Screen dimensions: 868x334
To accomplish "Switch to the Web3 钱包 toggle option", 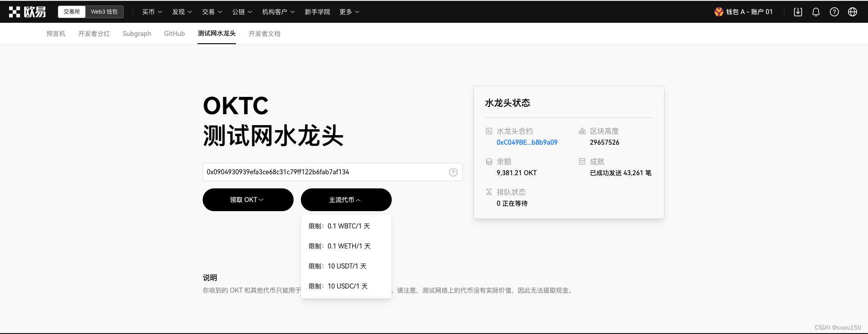I will (104, 12).
